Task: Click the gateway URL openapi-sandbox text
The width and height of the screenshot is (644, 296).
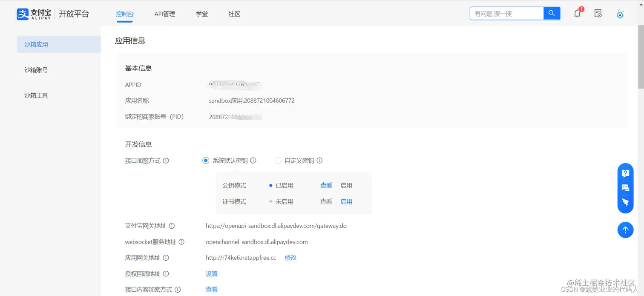Action: pos(276,226)
